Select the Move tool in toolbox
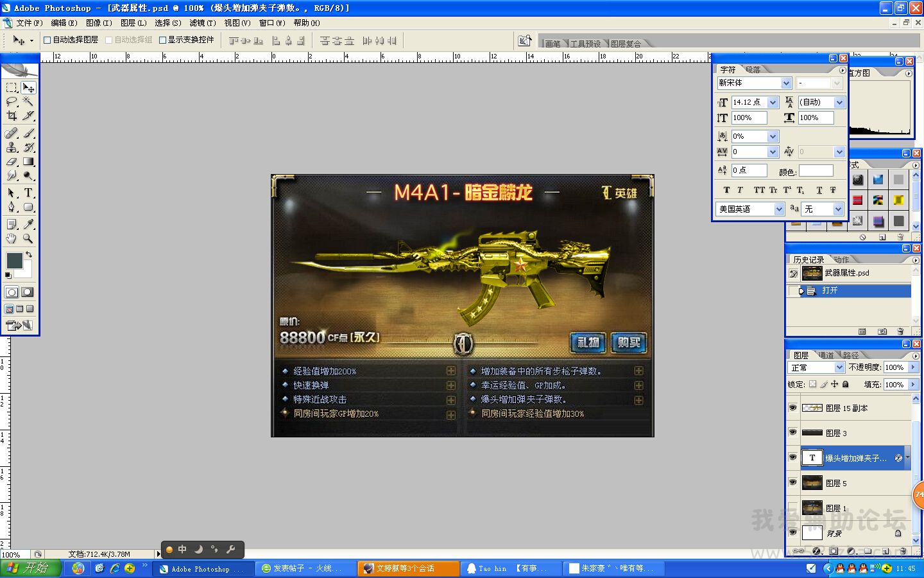Screen dimensions: 924x578 [28, 87]
